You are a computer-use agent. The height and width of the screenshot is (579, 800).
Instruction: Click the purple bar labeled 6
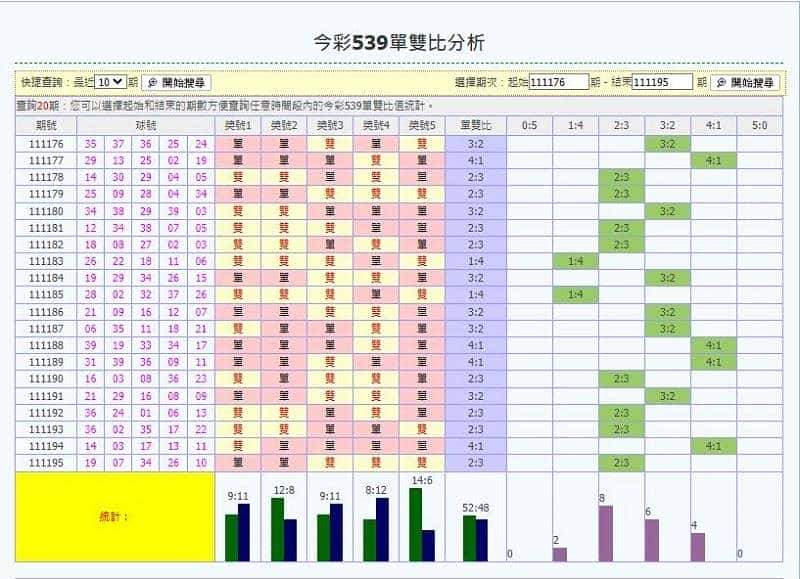pyautogui.click(x=652, y=540)
